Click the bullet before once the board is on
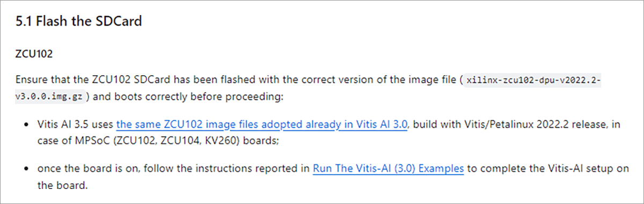This screenshot has width=644, height=204. click(x=27, y=168)
